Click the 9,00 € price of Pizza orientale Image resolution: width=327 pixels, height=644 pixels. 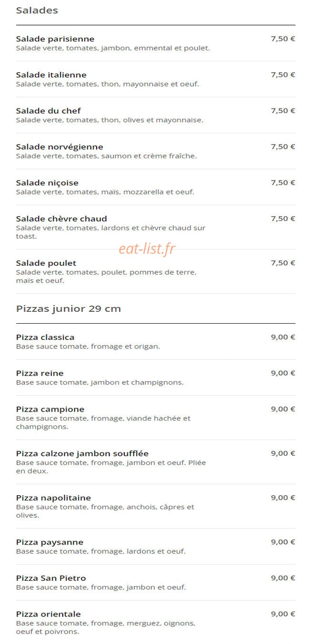(283, 614)
